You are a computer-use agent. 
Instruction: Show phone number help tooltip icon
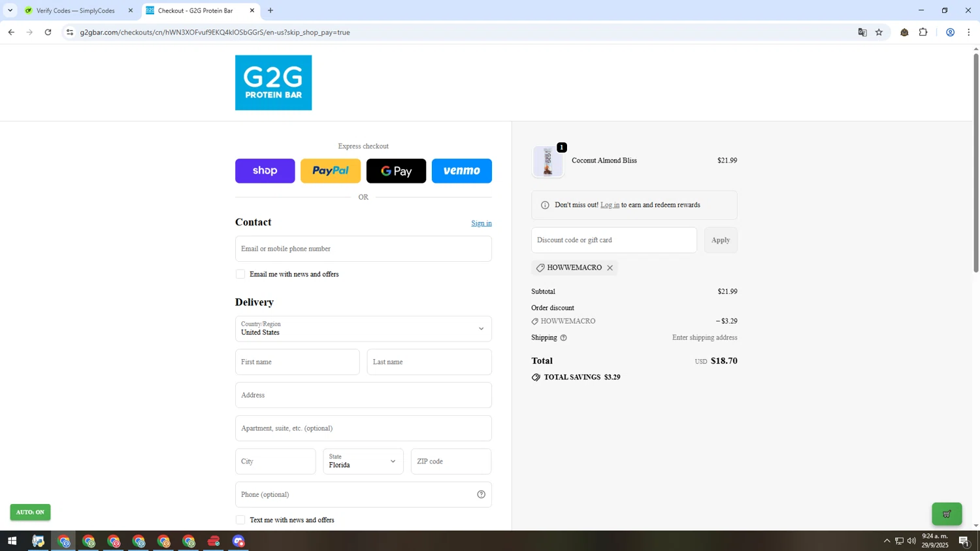click(482, 495)
